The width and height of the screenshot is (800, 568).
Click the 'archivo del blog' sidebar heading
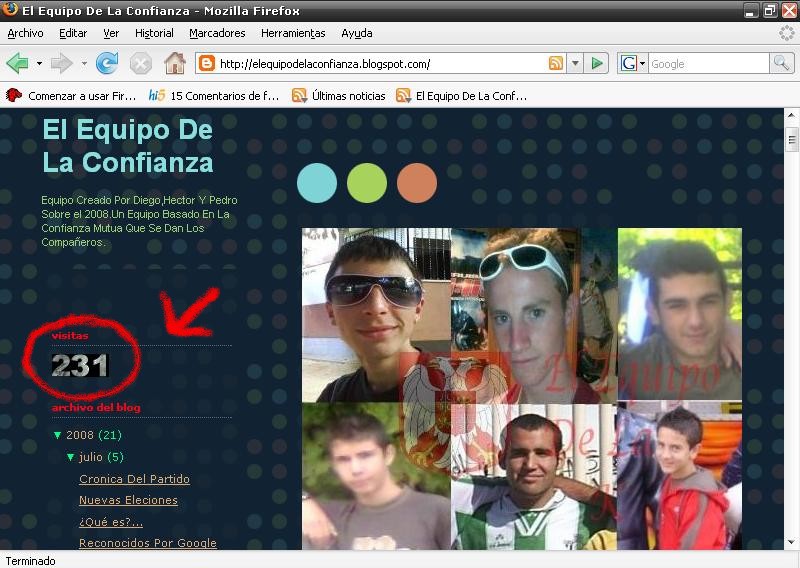tap(96, 407)
